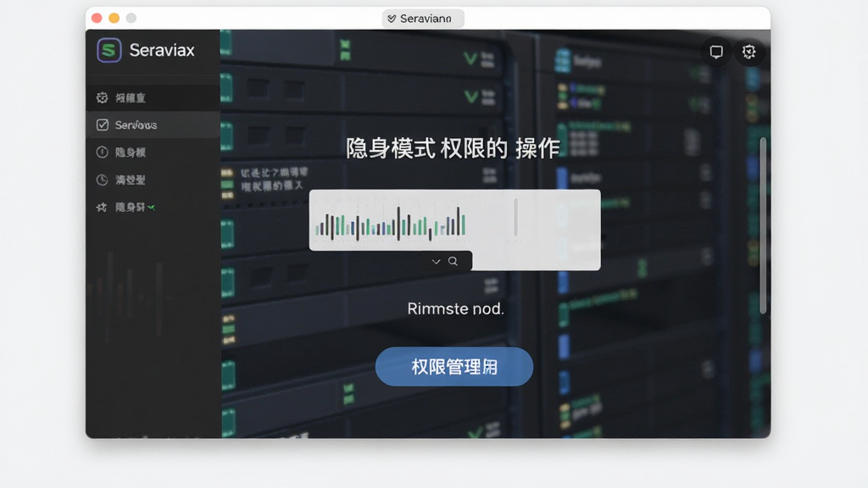Click the circular clock icon beside 隐身 sidebar entry

102,152
